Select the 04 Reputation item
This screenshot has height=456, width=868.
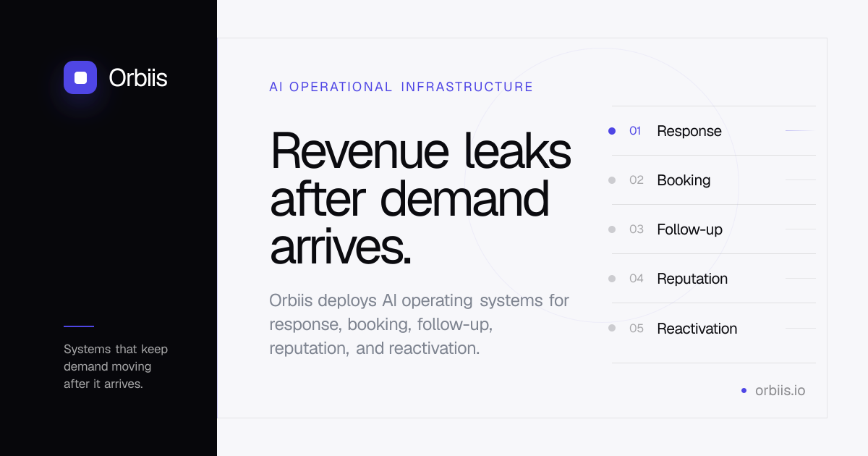click(713, 279)
